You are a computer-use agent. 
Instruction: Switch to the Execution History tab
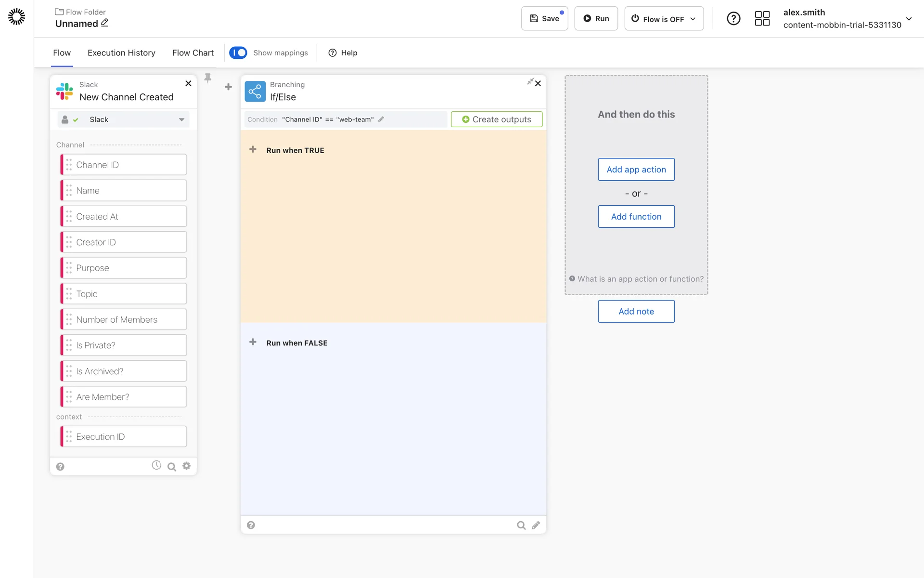click(121, 53)
